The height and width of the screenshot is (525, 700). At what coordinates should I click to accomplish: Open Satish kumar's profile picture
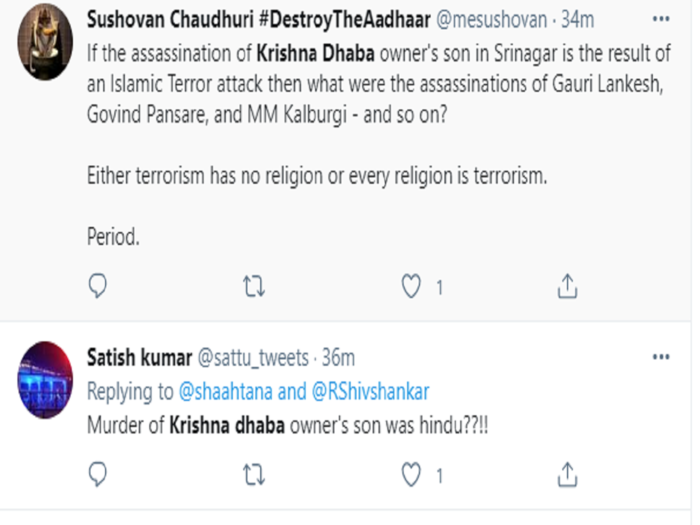[45, 380]
